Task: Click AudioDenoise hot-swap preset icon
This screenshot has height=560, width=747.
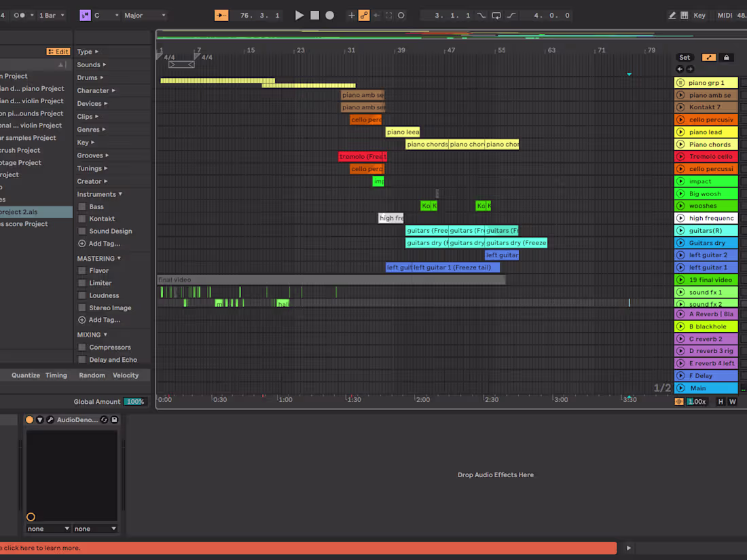Action: pos(104,419)
